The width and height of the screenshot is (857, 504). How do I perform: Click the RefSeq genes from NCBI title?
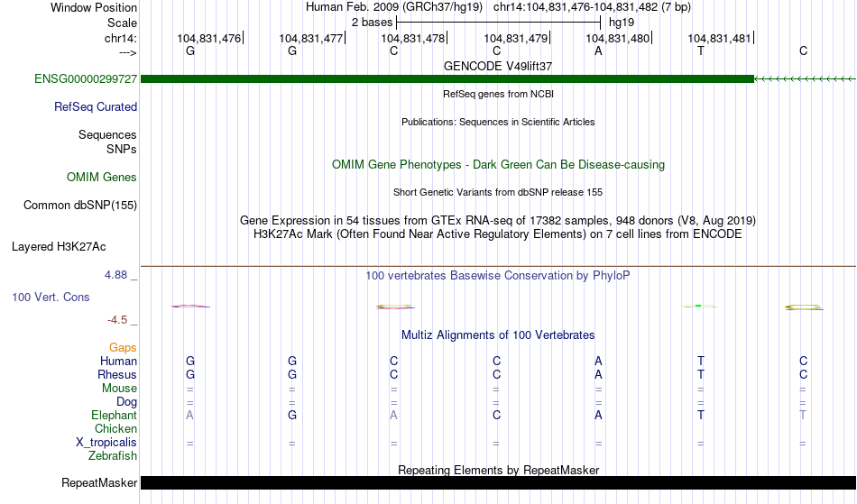[x=499, y=94]
